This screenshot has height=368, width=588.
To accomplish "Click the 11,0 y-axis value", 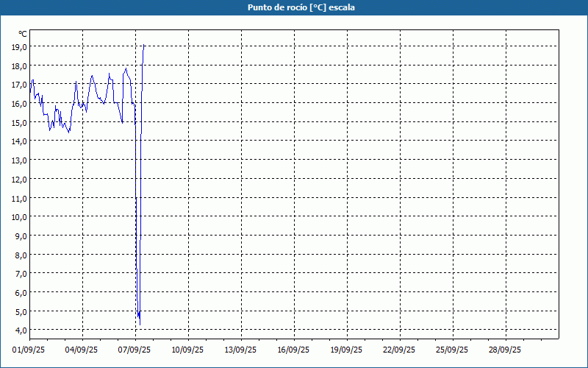I will (x=20, y=198).
